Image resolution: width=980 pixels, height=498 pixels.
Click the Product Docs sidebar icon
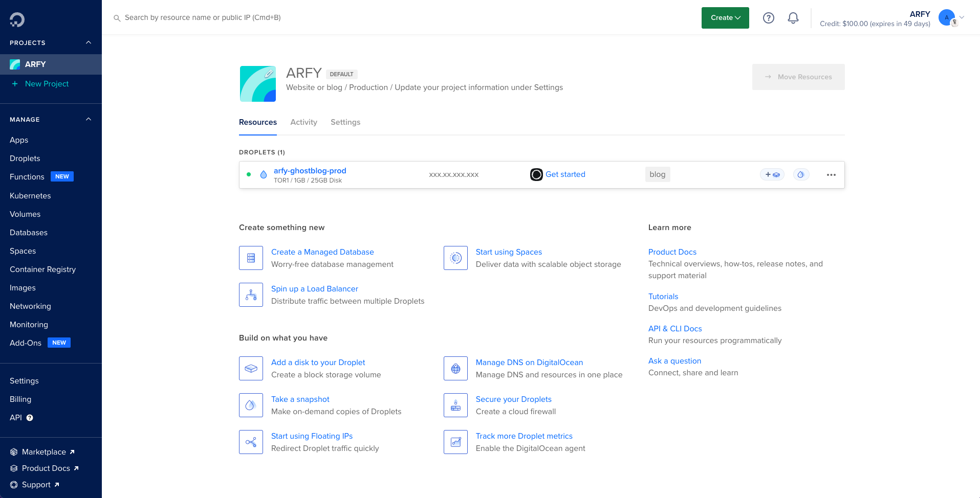pyautogui.click(x=14, y=468)
